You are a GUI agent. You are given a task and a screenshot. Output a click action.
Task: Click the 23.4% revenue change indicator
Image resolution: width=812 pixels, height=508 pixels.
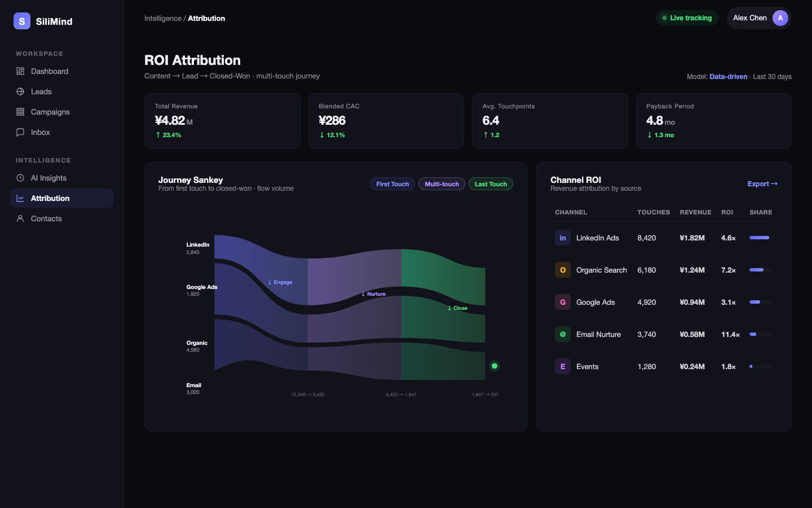169,135
